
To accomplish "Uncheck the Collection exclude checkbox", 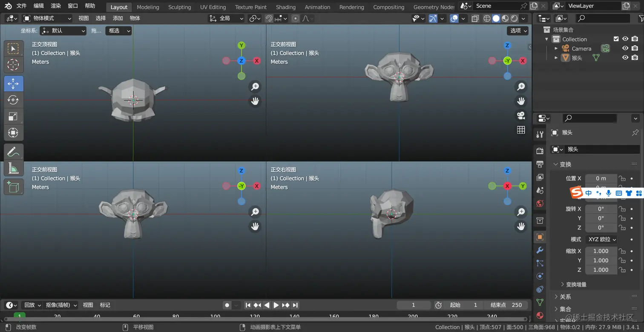I will point(616,39).
